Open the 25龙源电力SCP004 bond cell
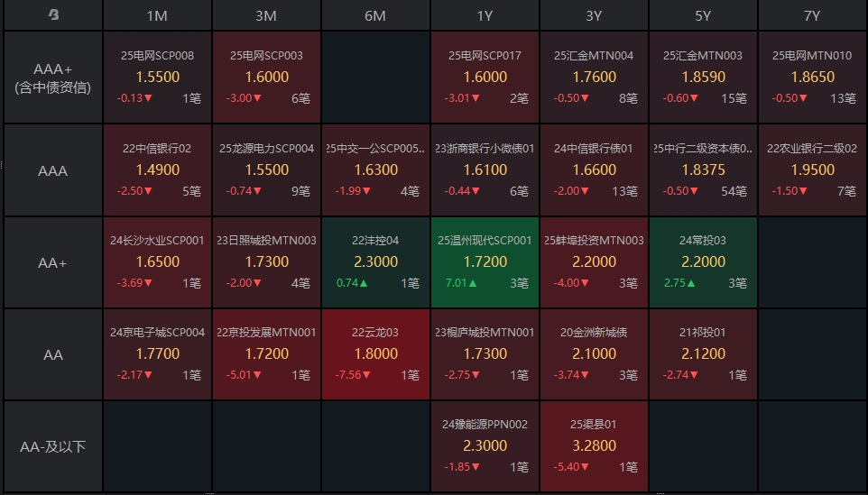 coord(267,170)
